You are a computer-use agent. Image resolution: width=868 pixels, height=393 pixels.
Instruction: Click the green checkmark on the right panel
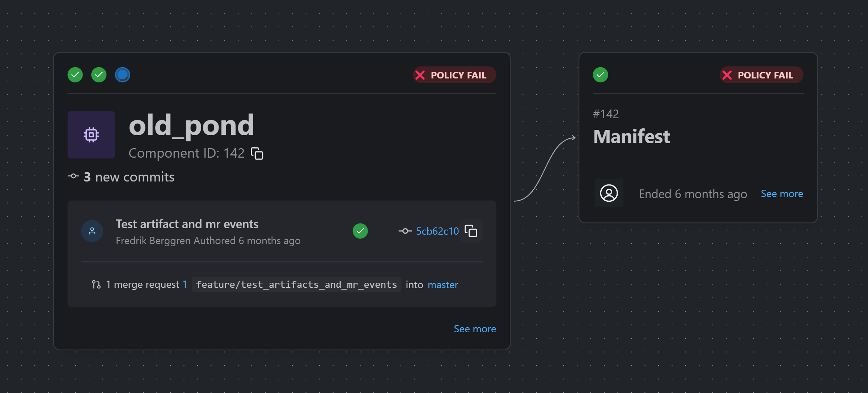[600, 75]
